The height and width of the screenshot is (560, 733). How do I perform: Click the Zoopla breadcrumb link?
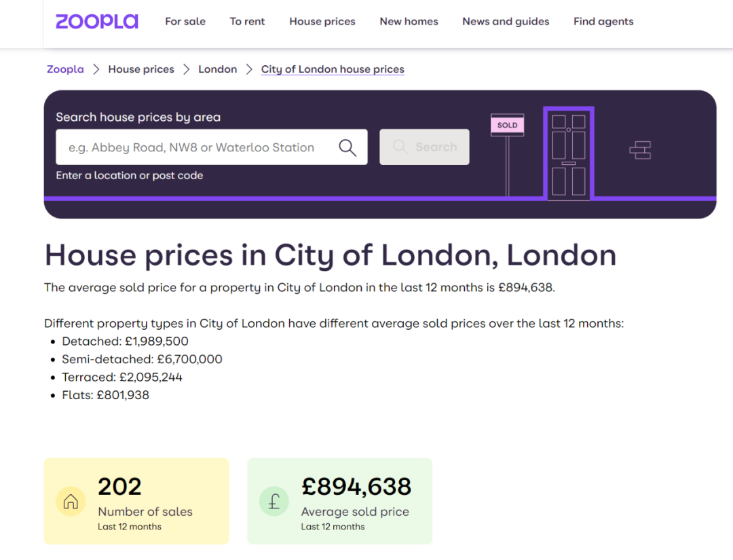tap(65, 69)
